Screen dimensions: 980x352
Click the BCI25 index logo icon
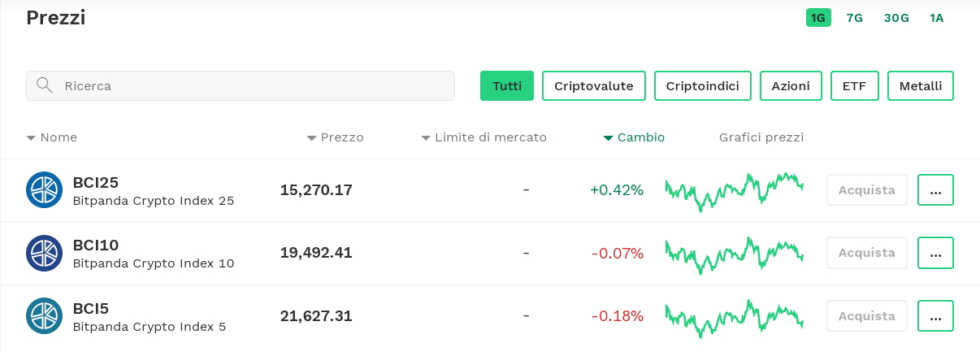pyautogui.click(x=44, y=190)
